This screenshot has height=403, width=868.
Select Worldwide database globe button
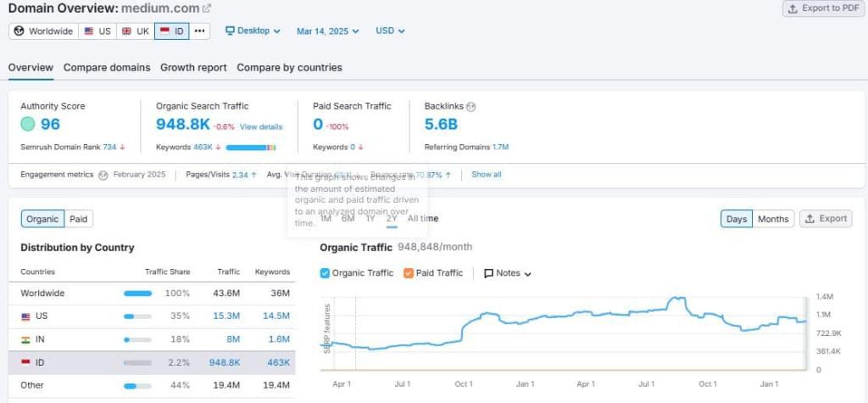(x=43, y=31)
